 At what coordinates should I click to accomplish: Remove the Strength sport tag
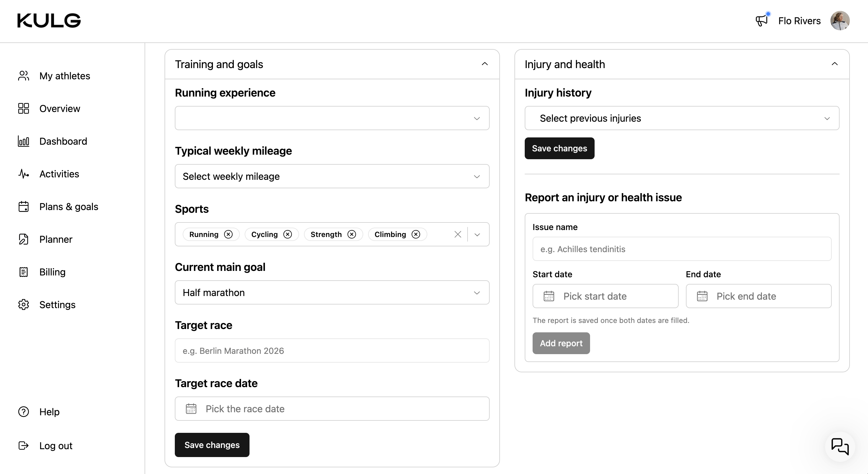(352, 234)
